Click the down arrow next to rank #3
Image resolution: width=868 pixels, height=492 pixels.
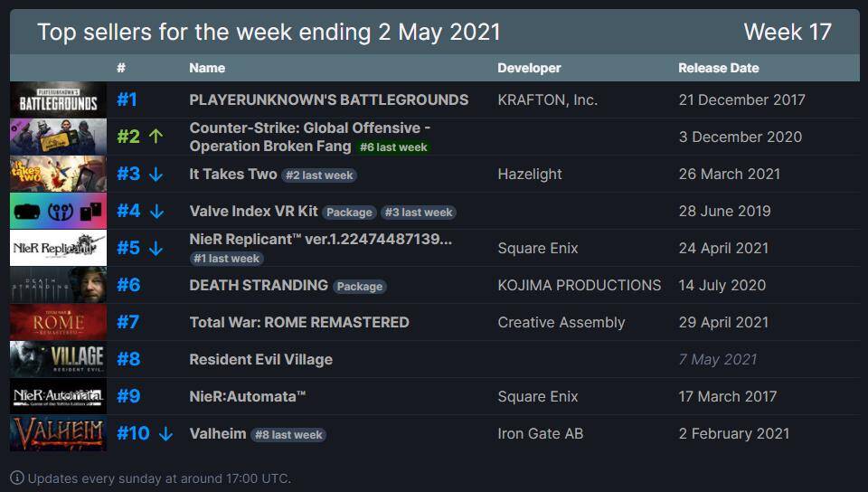click(x=156, y=174)
